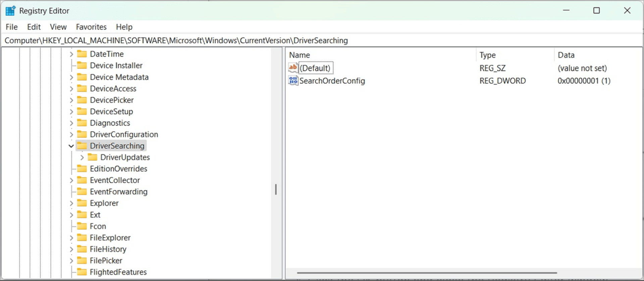Expand the Diagnostics key

(71, 123)
